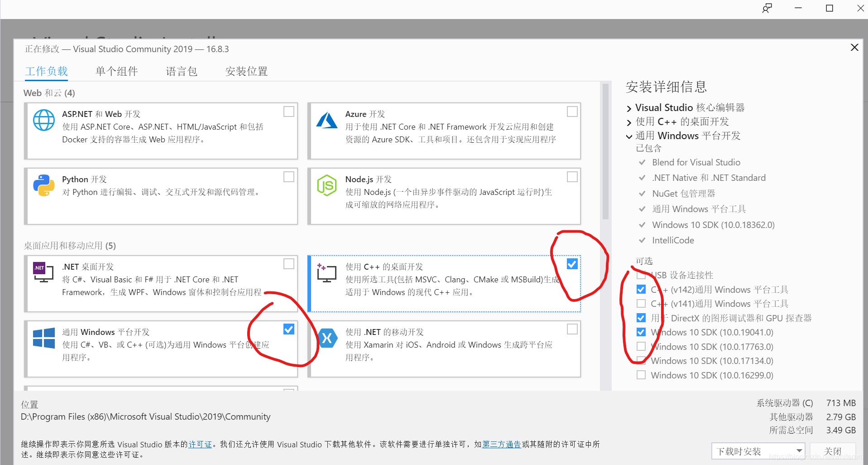Click the feedback icon in title bar
The height and width of the screenshot is (465, 868).
click(767, 8)
